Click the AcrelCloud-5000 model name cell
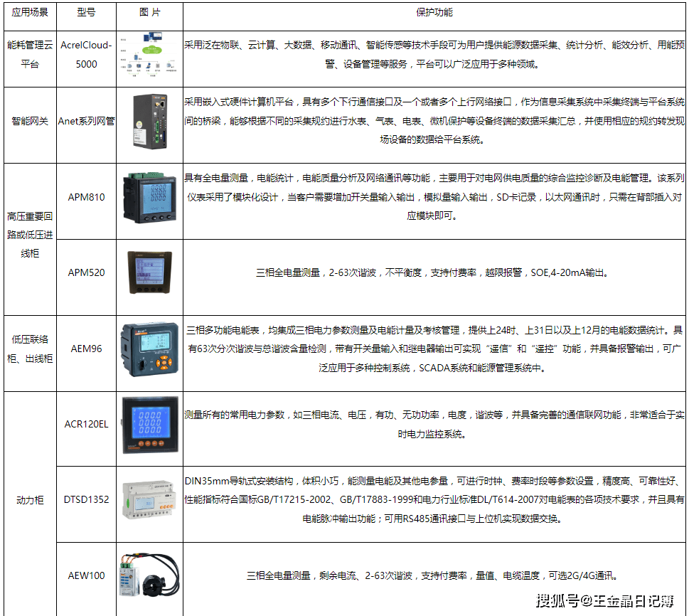Screen dimensions: 689x616 click(x=86, y=55)
